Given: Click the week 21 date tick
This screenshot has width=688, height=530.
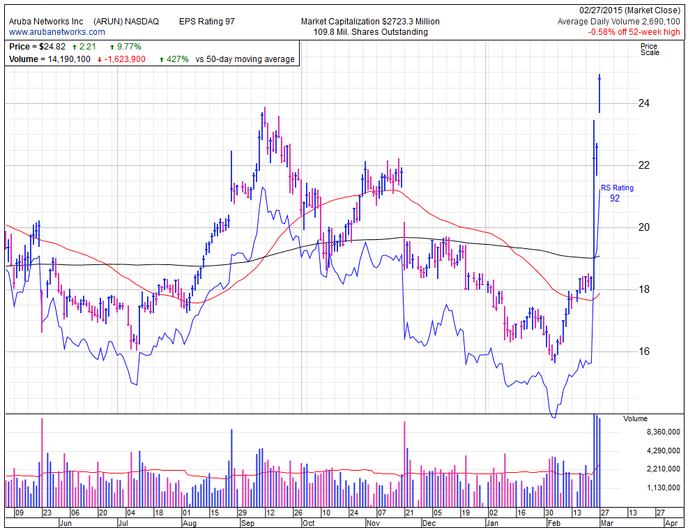Looking at the screenshot, I should click(409, 512).
